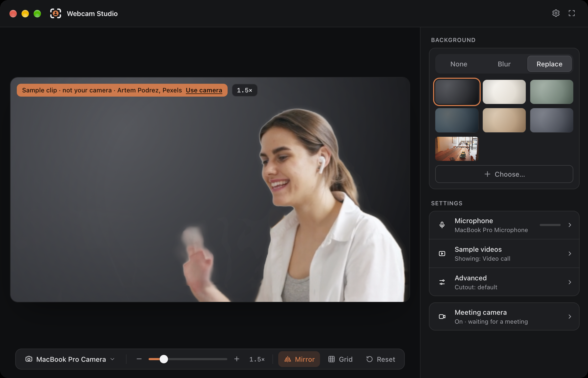Click the Use camera link
588x378 pixels.
[204, 90]
